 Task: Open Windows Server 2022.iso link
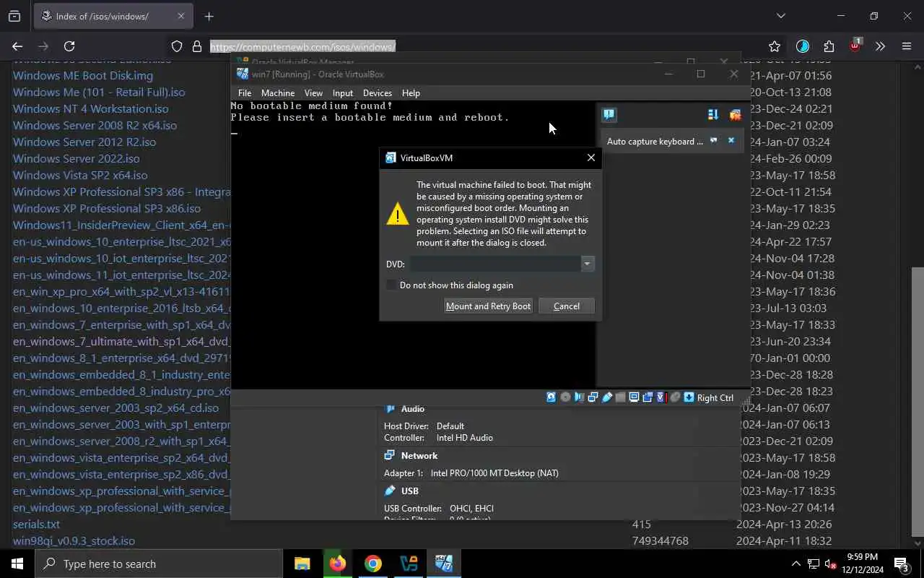[x=77, y=158]
